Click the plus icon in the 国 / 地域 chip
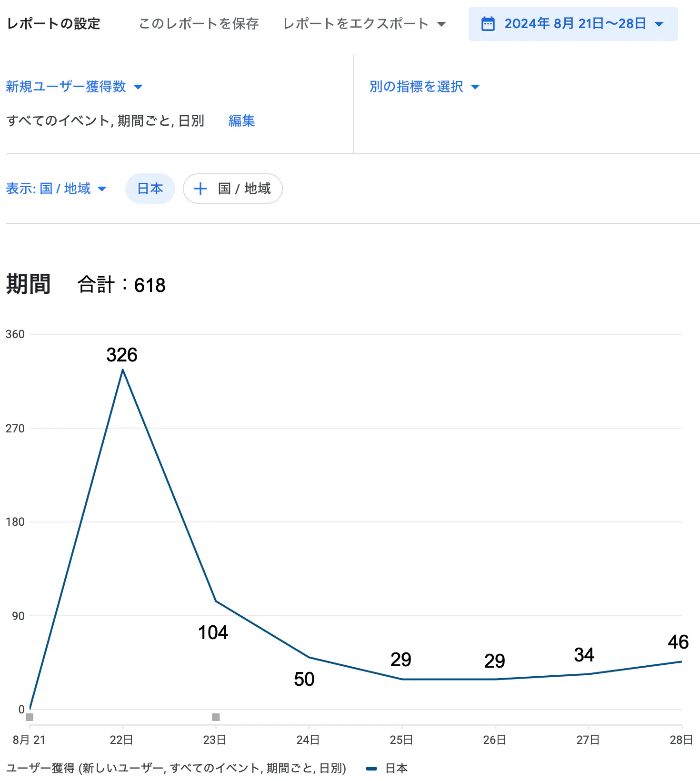The height and width of the screenshot is (781, 700). [200, 189]
